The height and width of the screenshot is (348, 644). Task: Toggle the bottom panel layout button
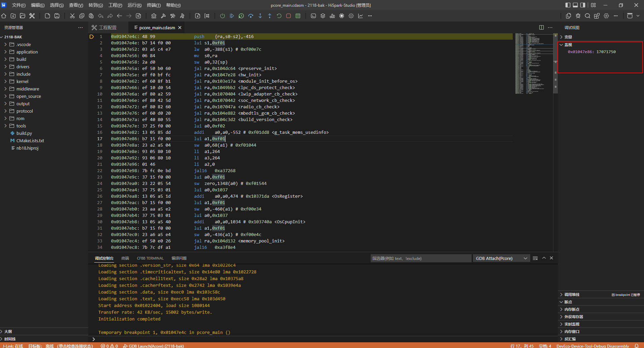tap(575, 5)
